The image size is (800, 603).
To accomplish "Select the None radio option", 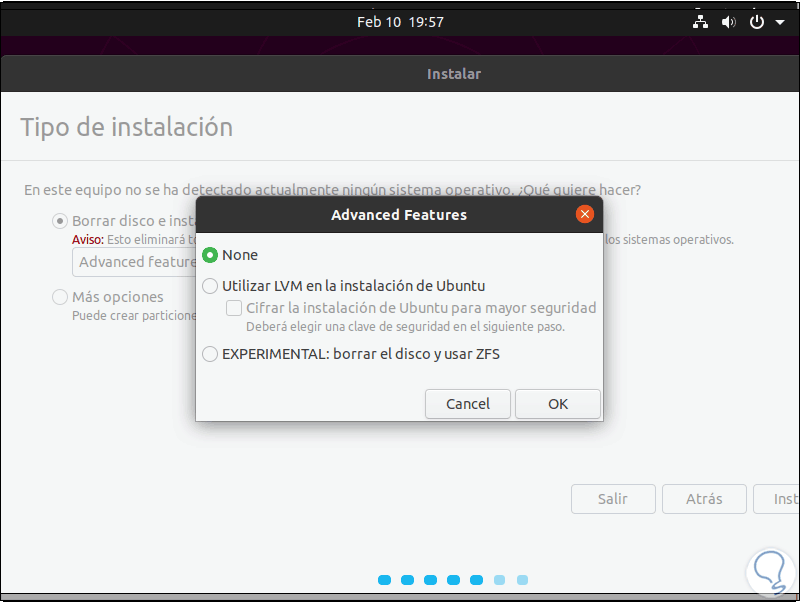I will 210,255.
